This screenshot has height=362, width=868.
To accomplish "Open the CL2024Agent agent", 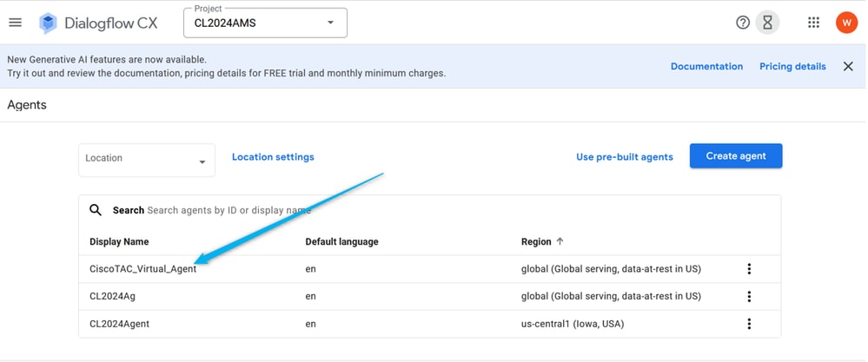I will [x=119, y=324].
